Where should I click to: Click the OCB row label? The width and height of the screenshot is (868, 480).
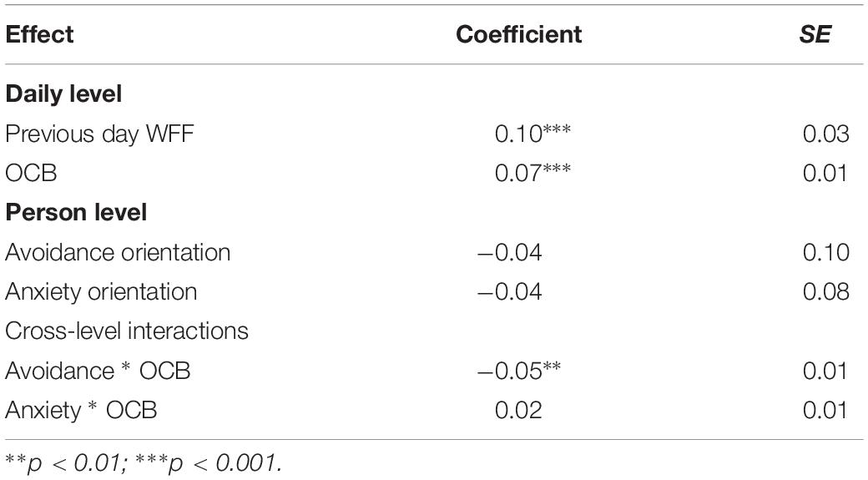(31, 174)
